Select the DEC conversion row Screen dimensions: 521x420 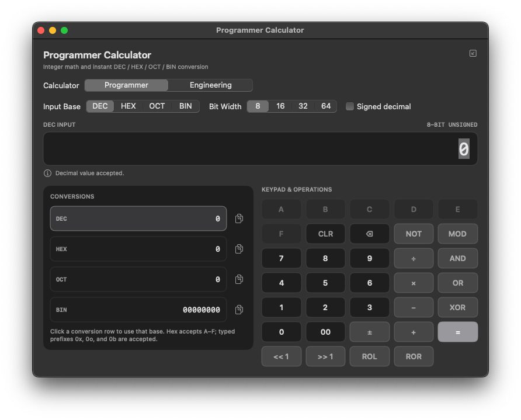(x=138, y=218)
